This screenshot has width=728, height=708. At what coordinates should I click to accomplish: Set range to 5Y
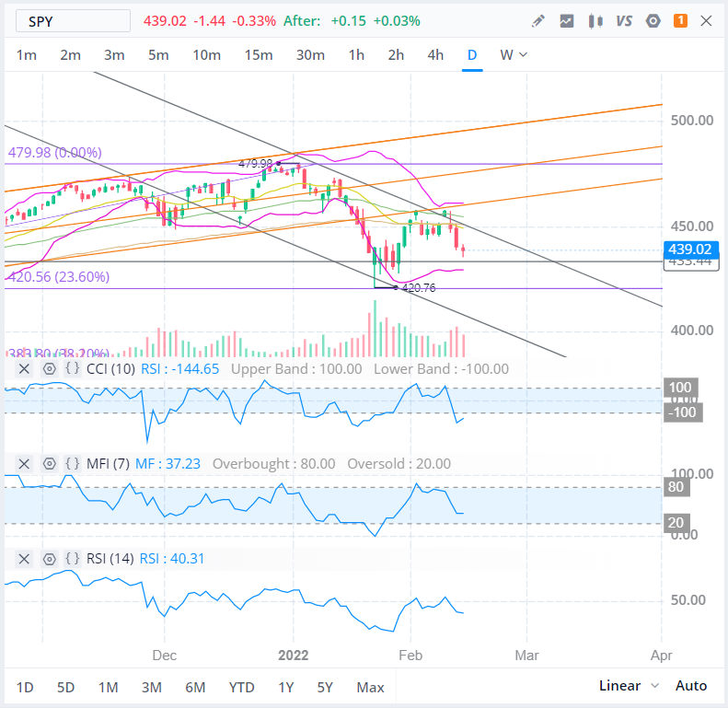(325, 687)
